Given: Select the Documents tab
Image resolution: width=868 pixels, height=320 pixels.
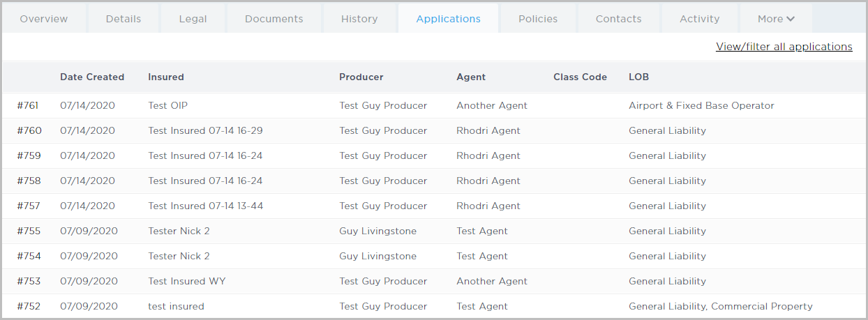Looking at the screenshot, I should point(274,19).
